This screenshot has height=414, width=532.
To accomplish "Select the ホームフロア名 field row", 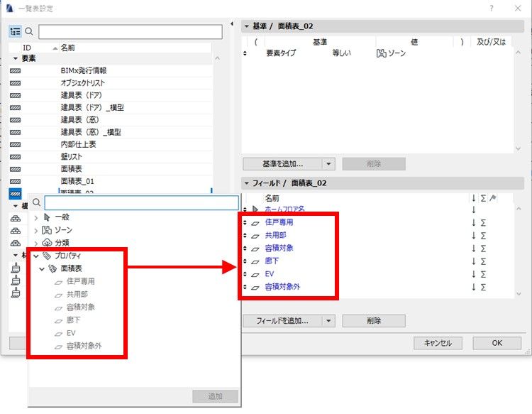I will point(284,209).
